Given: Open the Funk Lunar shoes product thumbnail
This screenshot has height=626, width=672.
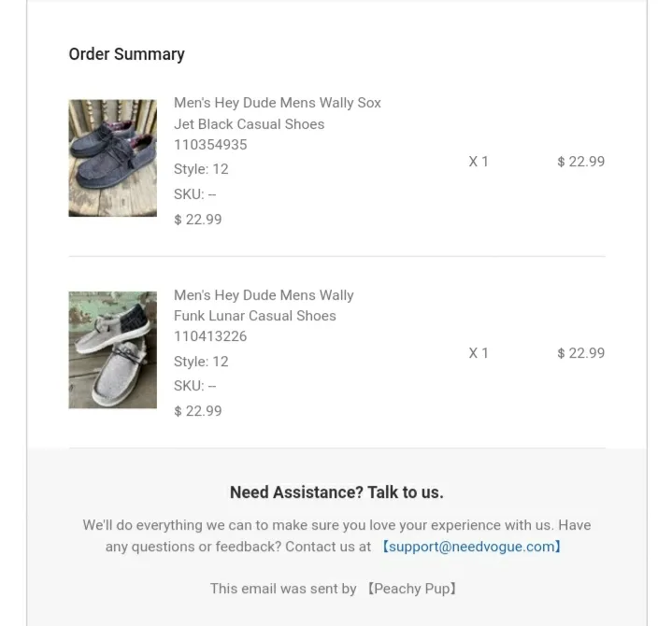Looking at the screenshot, I should [x=113, y=350].
